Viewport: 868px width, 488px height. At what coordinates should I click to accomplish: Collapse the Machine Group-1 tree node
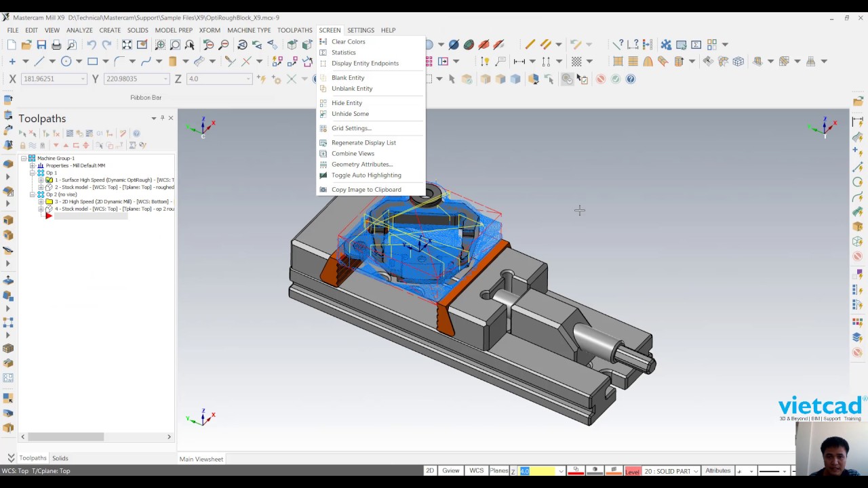coord(23,158)
